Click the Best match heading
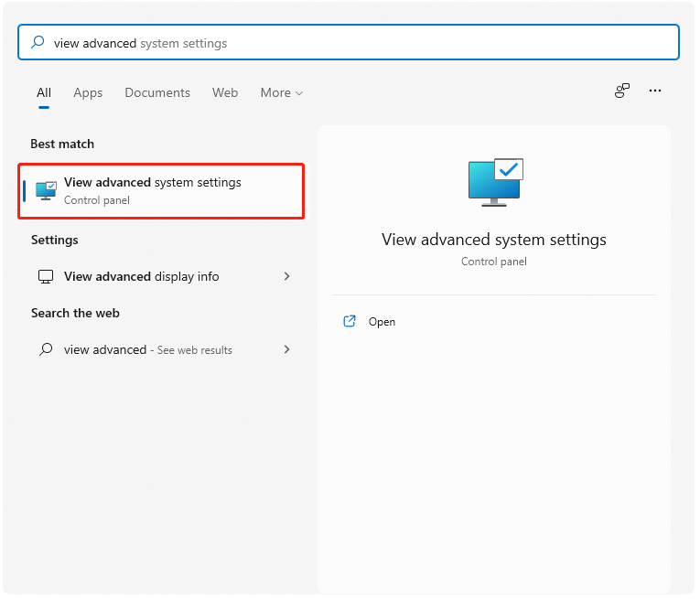Screen dimensions: 700x599 [62, 144]
